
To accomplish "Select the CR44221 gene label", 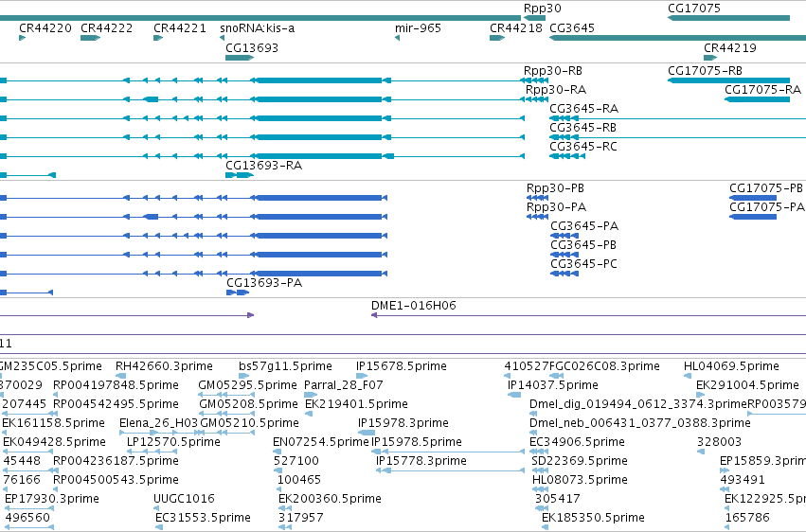I will (180, 28).
